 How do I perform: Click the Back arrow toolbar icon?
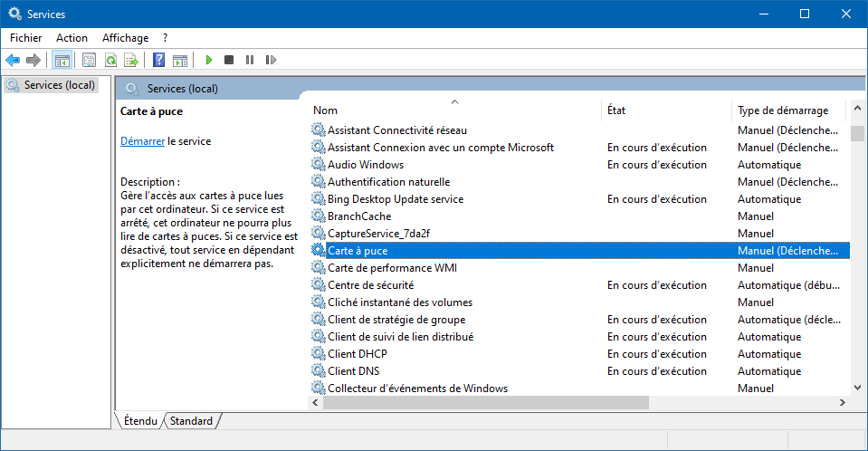[13, 60]
